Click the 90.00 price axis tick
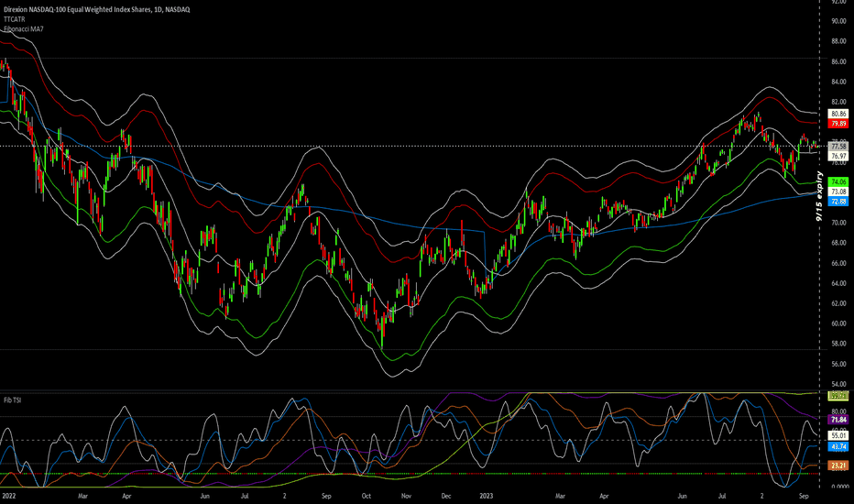 tap(838, 21)
